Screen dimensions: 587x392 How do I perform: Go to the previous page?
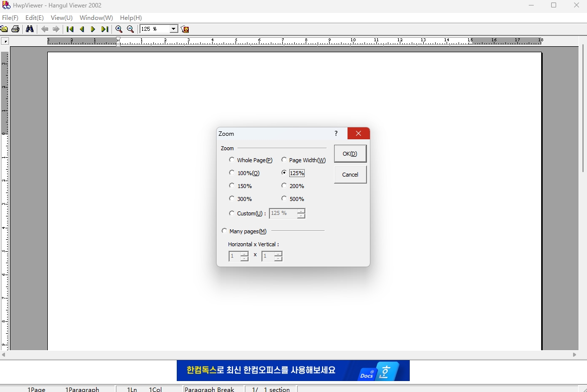82,29
